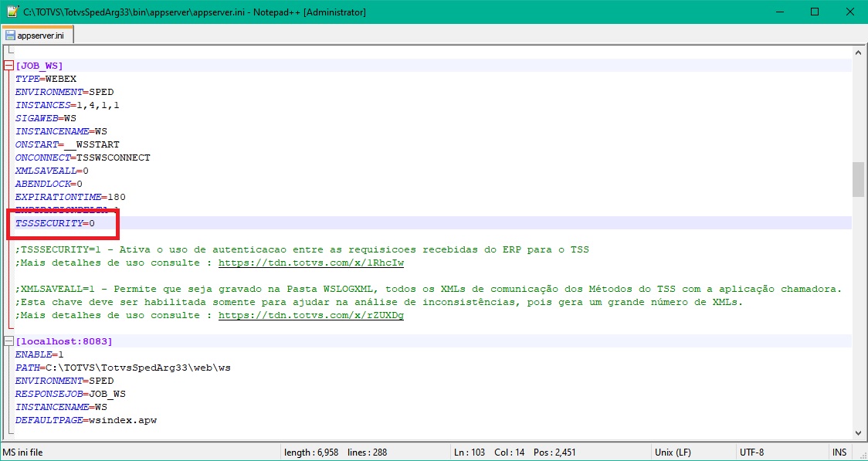Click the RESPONSEJOB=JOB_WS line
The height and width of the screenshot is (461, 868).
coord(70,394)
